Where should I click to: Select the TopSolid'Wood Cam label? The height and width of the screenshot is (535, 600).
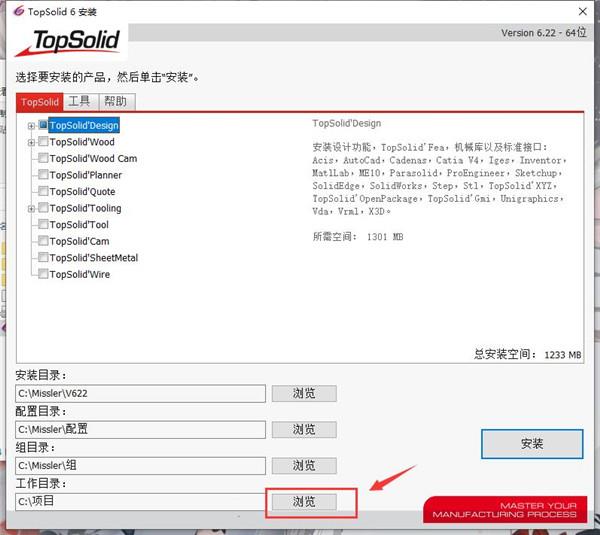click(x=93, y=158)
